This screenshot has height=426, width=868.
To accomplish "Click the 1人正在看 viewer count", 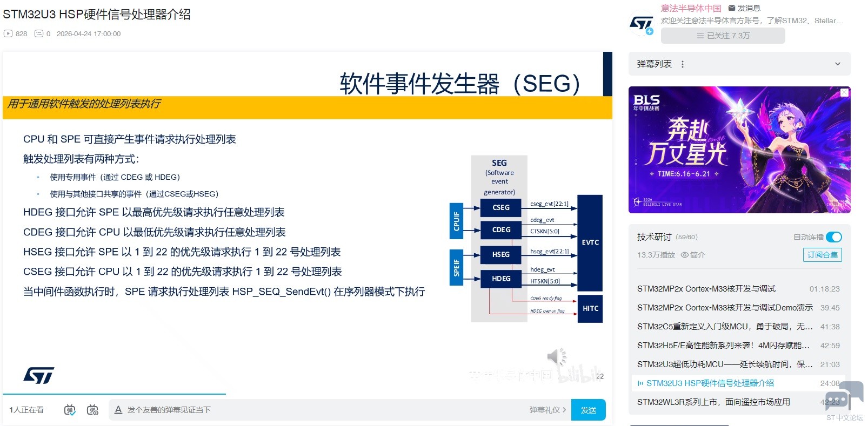I will (x=26, y=410).
